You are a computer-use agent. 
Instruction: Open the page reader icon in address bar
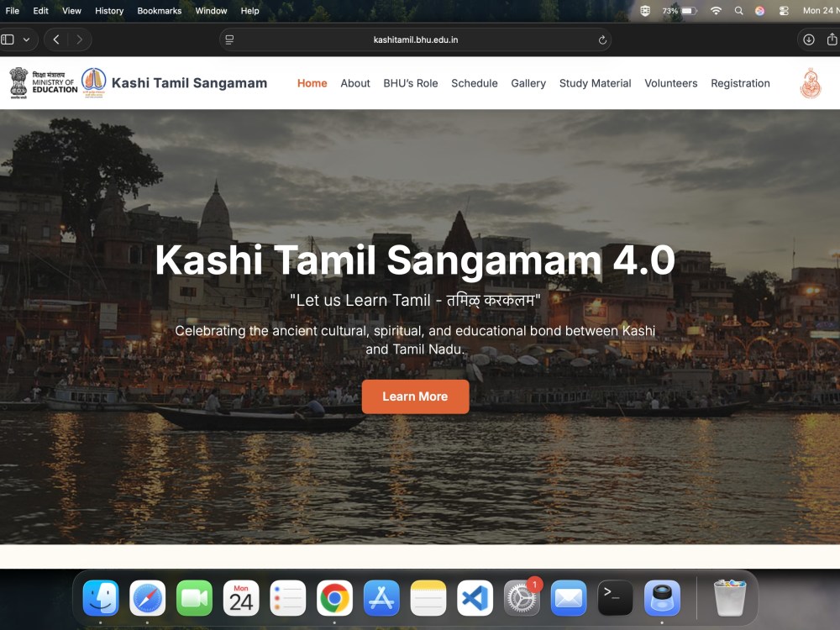pos(229,39)
